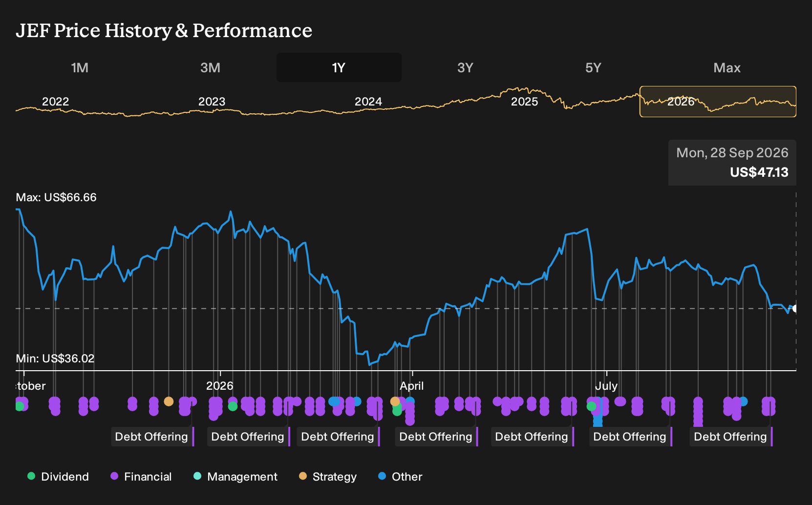
Task: Click the 'Mon, 28 Sep 2026' date
Action: [732, 153]
